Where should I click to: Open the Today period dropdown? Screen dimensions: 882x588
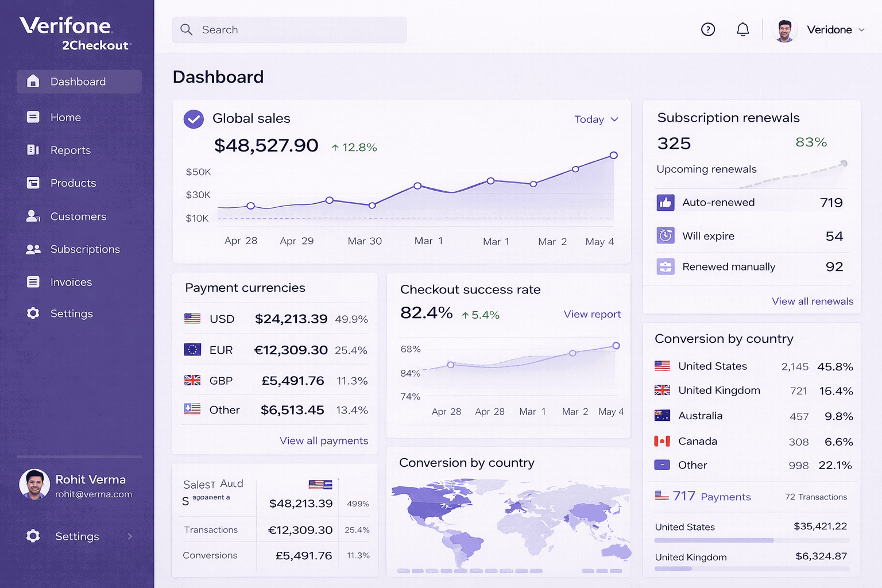point(596,119)
